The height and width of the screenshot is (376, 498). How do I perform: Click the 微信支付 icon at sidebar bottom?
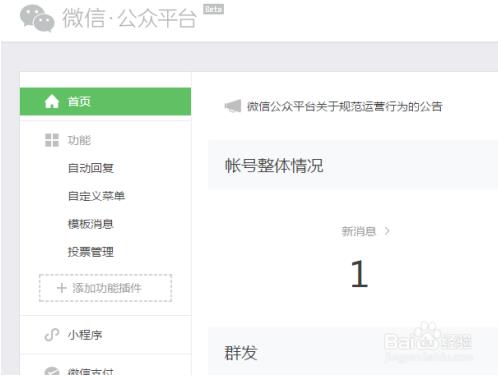coord(52,371)
